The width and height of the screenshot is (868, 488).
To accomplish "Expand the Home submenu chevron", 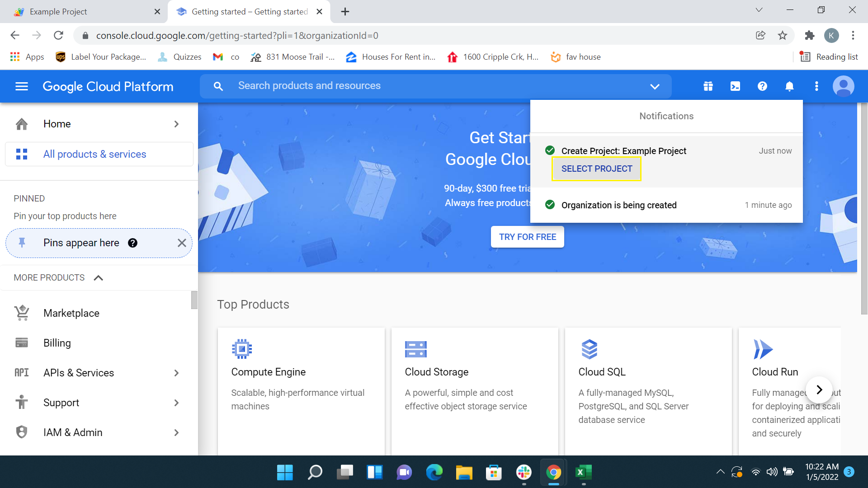I will 176,124.
